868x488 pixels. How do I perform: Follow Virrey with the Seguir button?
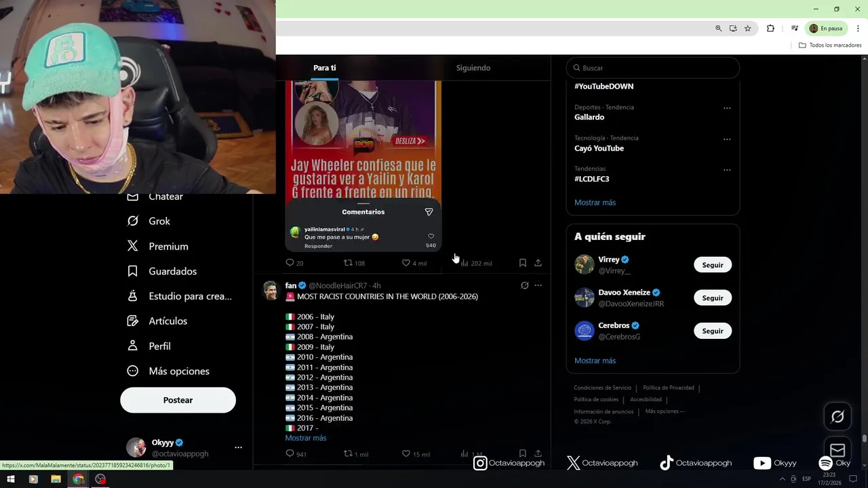(x=713, y=265)
